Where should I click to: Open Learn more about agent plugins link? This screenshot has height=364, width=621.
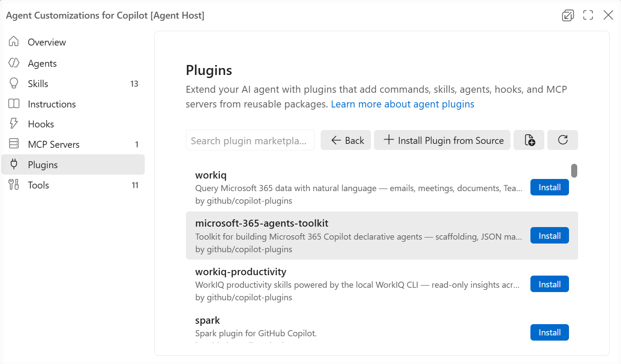[x=403, y=104]
